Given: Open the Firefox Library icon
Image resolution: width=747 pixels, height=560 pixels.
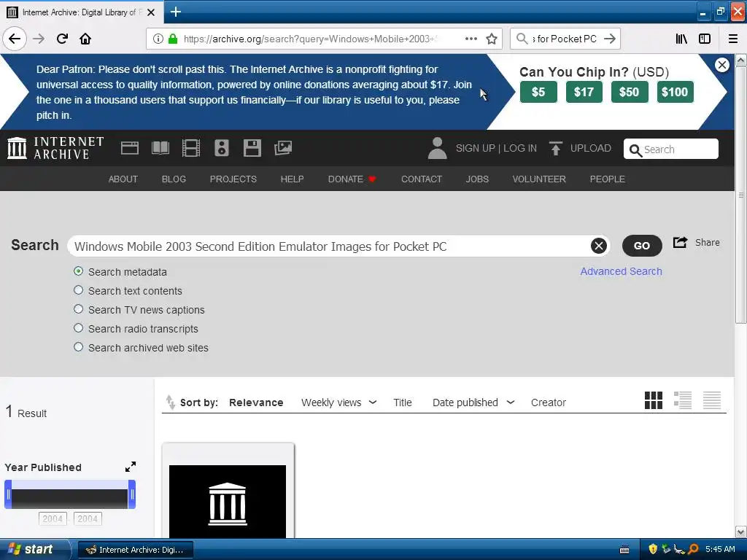Looking at the screenshot, I should click(x=681, y=39).
